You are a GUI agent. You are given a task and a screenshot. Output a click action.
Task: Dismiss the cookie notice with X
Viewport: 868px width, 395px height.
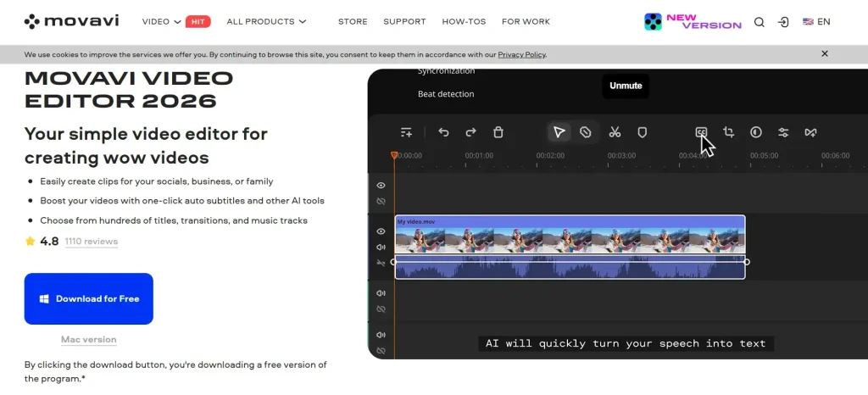click(825, 53)
